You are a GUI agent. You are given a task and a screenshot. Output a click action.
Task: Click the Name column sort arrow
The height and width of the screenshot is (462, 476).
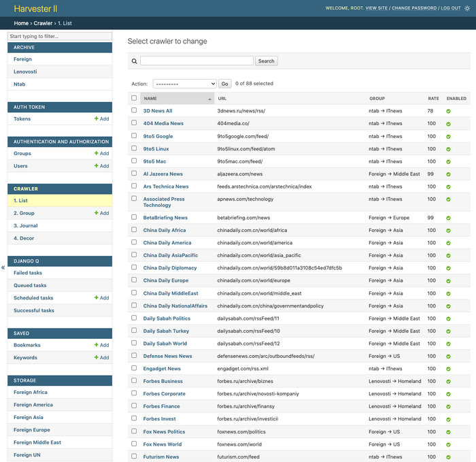209,99
